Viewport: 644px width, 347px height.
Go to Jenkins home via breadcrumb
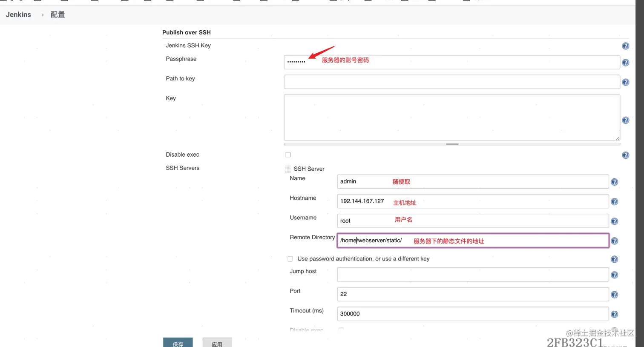point(18,14)
